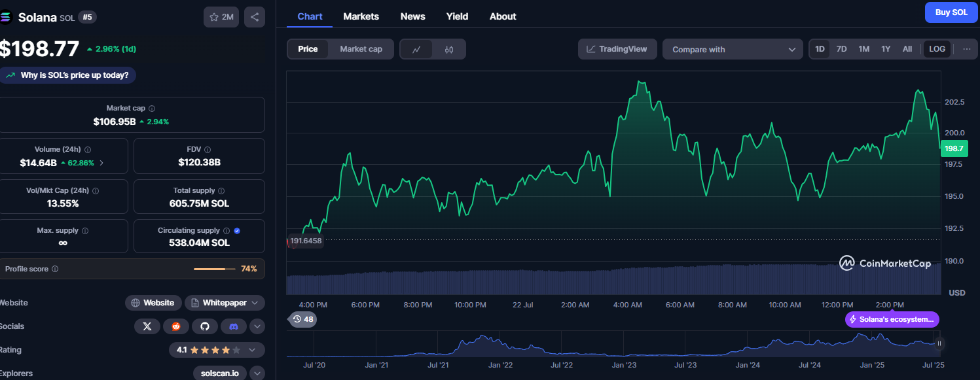The height and width of the screenshot is (380, 980).
Task: Visit the Solana Website link
Action: tap(153, 303)
